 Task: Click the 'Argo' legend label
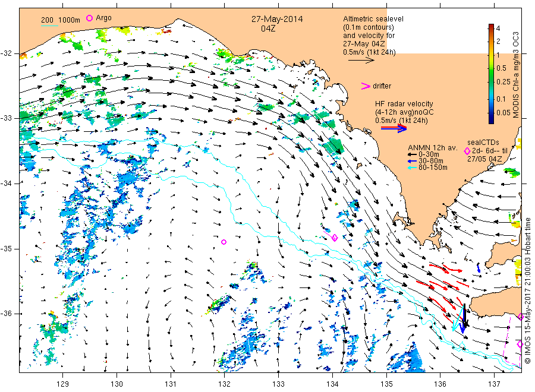click(x=103, y=18)
